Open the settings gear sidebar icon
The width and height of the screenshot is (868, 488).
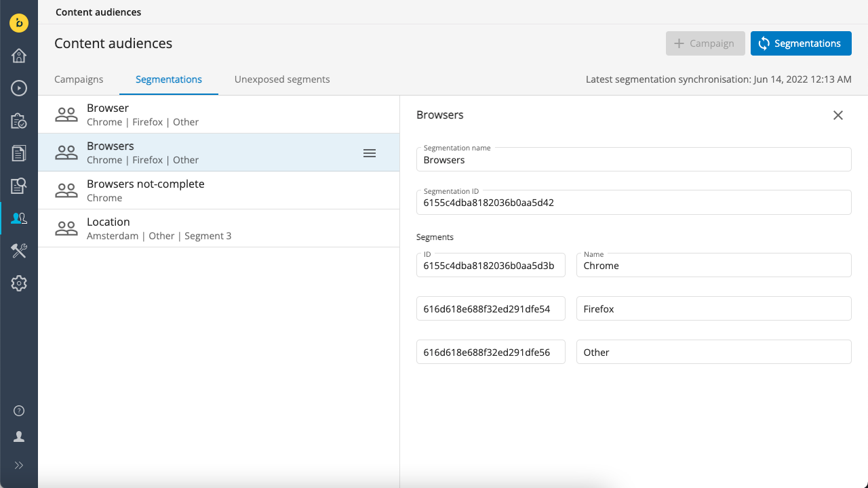(x=19, y=283)
